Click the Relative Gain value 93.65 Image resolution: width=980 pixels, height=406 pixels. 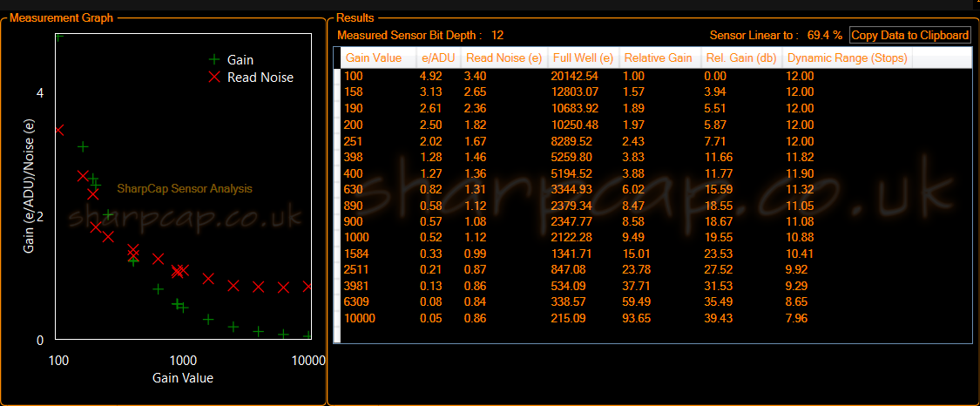[x=636, y=319]
